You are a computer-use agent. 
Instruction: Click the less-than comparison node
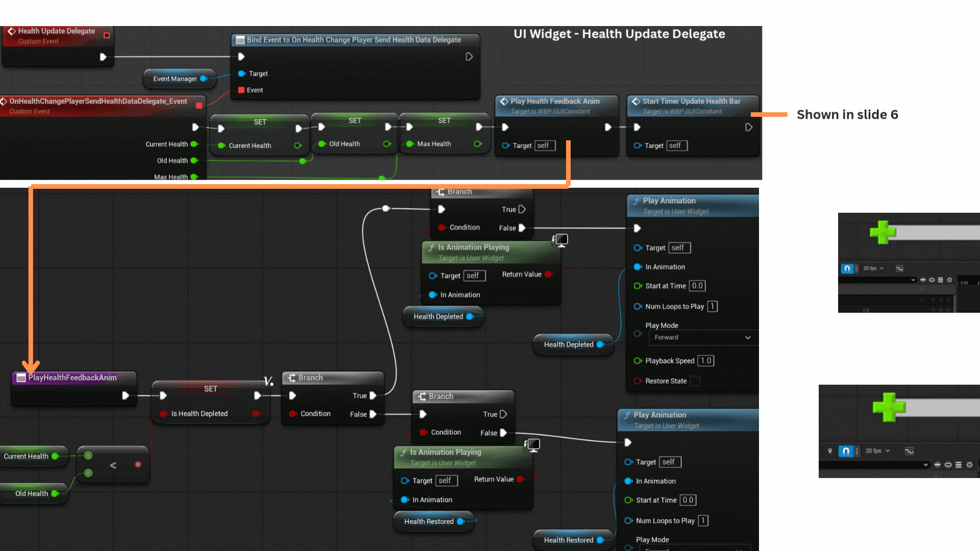point(113,465)
